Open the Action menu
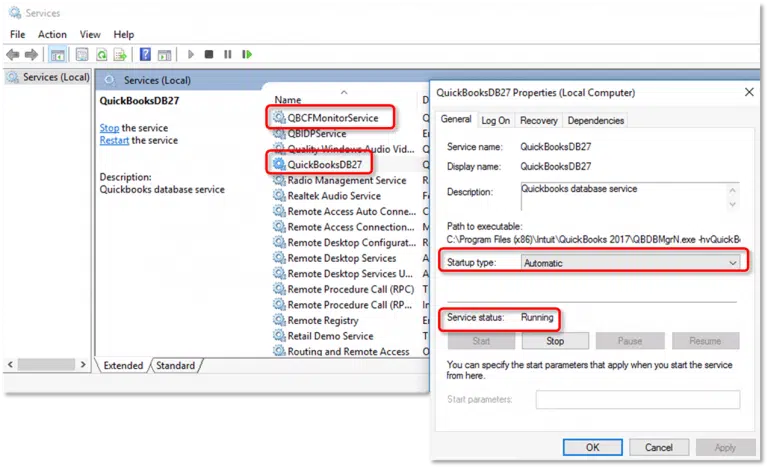The width and height of the screenshot is (768, 468). (52, 34)
